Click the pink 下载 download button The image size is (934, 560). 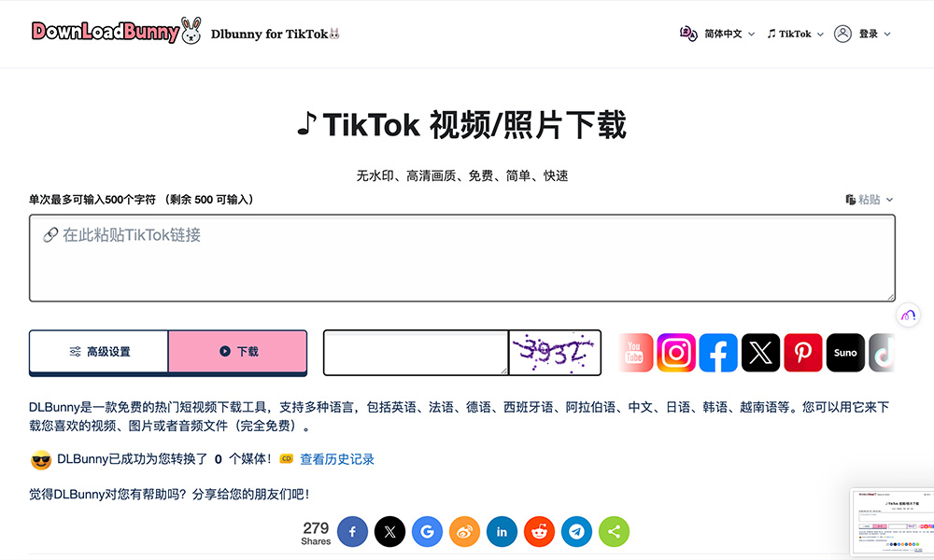238,352
